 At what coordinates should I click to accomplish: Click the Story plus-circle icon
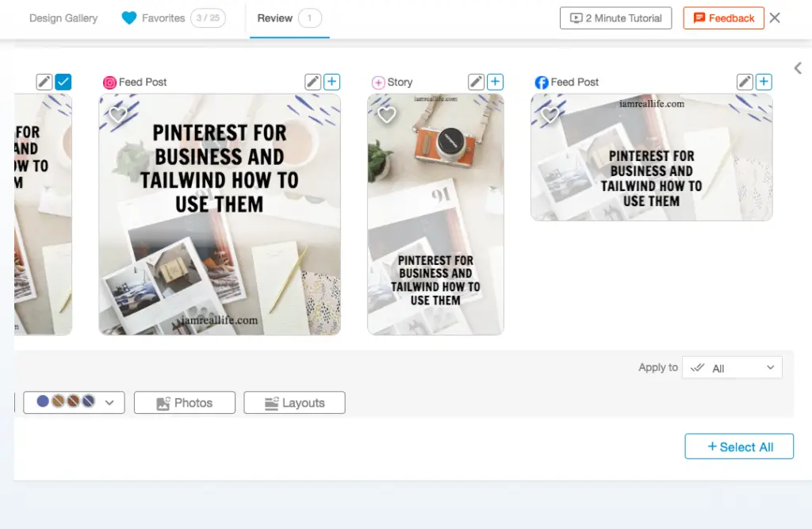click(x=378, y=82)
